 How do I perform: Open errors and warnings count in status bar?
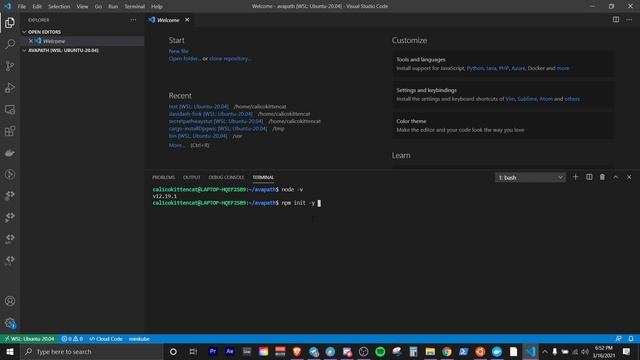pyautogui.click(x=72, y=339)
